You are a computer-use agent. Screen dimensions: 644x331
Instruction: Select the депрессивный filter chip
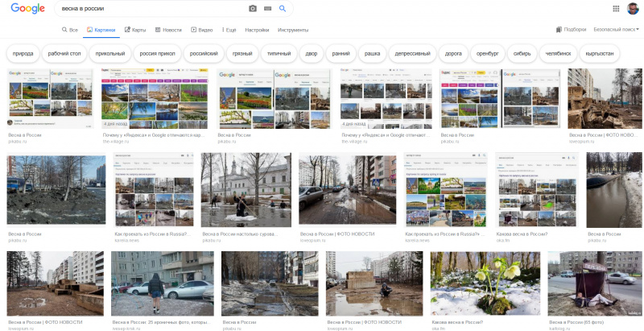[412, 54]
